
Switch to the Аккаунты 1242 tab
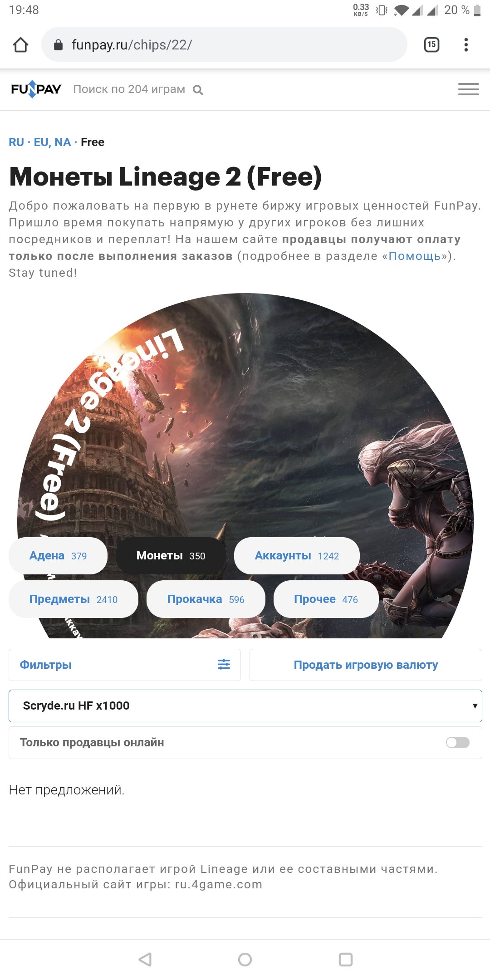tap(297, 555)
